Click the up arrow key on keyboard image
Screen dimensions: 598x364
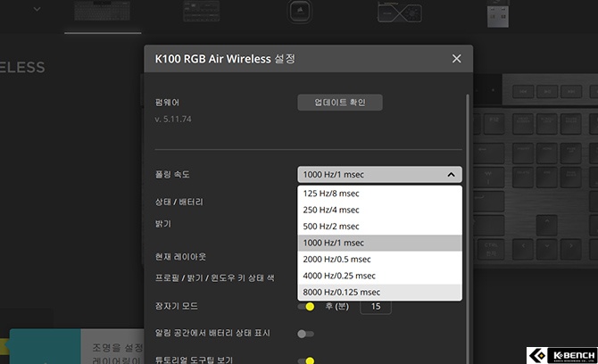[546, 225]
